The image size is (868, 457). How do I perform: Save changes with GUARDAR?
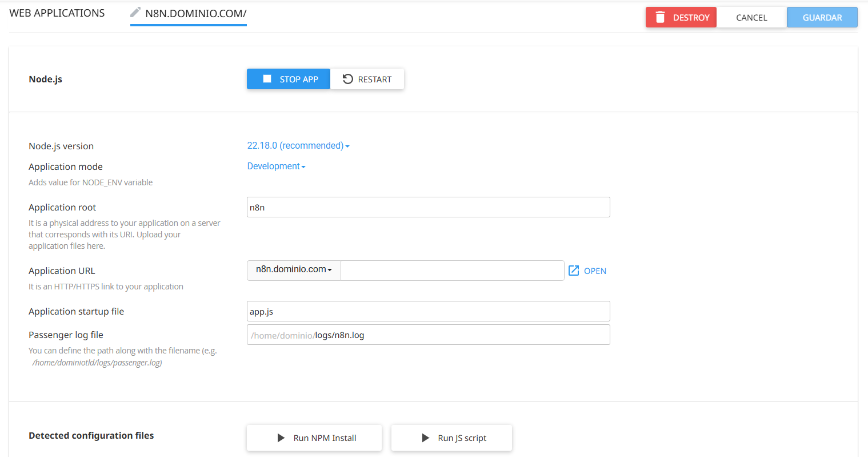(822, 17)
